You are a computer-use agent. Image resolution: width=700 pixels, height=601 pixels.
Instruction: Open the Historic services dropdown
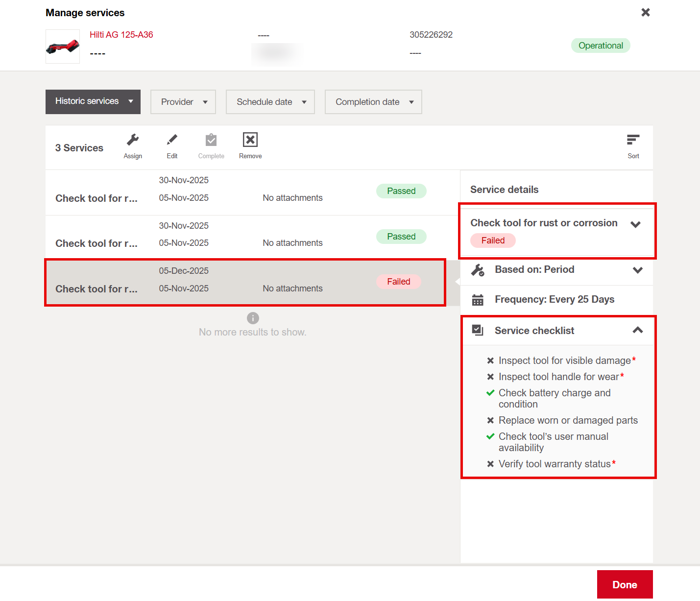tap(93, 101)
